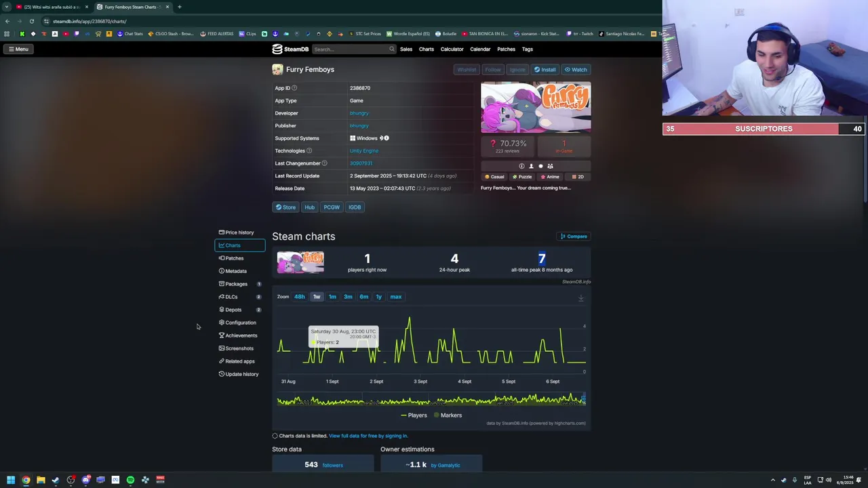The height and width of the screenshot is (488, 868).
Task: Set chart zoom to max
Action: coord(396,297)
